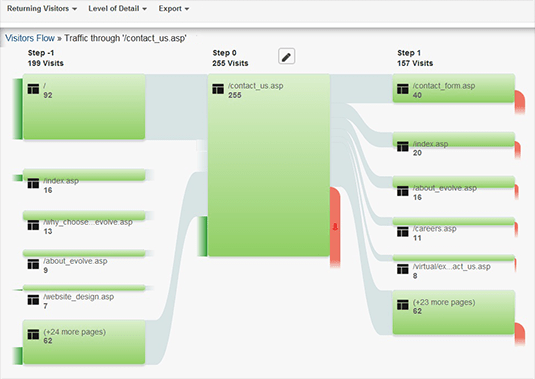
Task: Click the red drop-off arrow on /contact_us.asp
Action: point(335,227)
